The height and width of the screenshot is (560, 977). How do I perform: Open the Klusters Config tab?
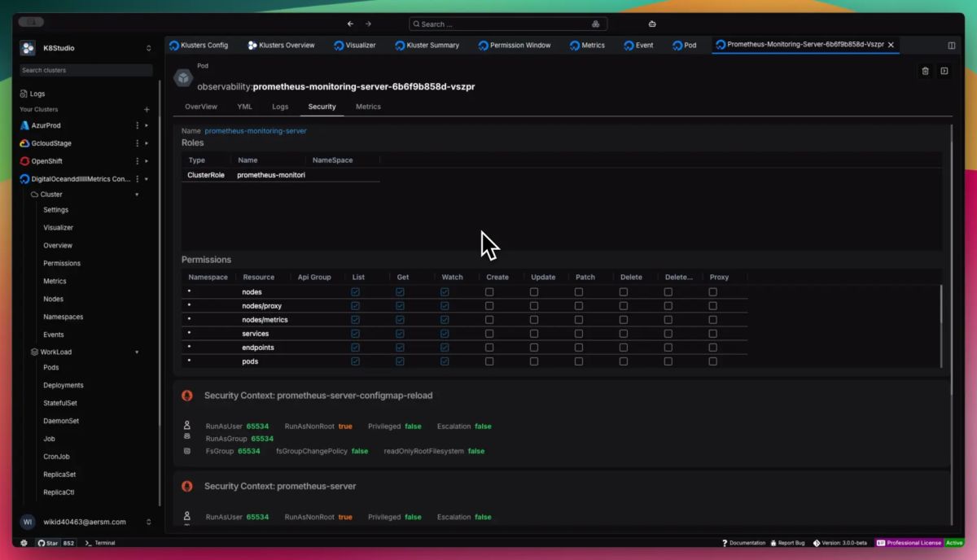point(199,46)
